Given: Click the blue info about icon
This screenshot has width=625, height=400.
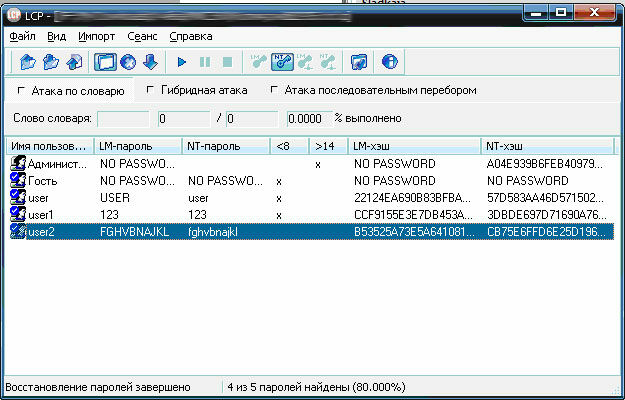Looking at the screenshot, I should pos(389,62).
